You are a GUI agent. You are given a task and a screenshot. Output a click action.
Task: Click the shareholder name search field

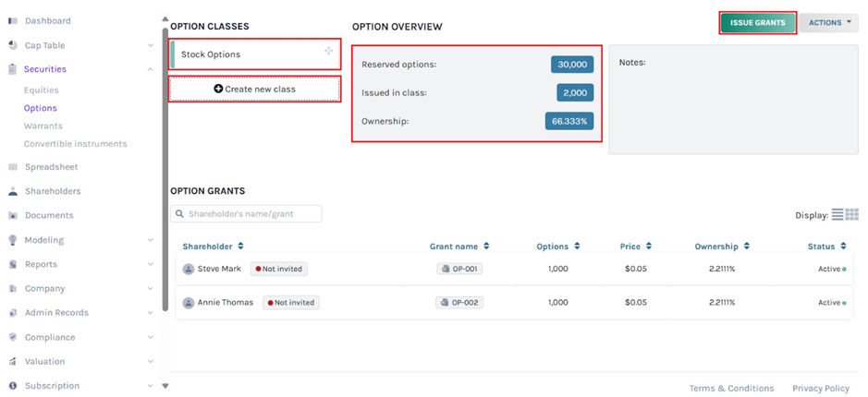(x=247, y=214)
